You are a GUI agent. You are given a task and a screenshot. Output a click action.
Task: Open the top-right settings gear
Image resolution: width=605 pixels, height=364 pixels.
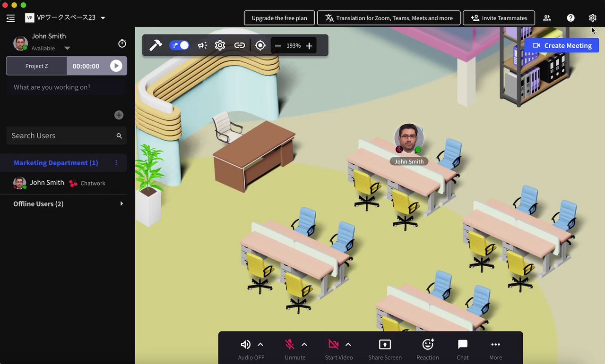593,18
